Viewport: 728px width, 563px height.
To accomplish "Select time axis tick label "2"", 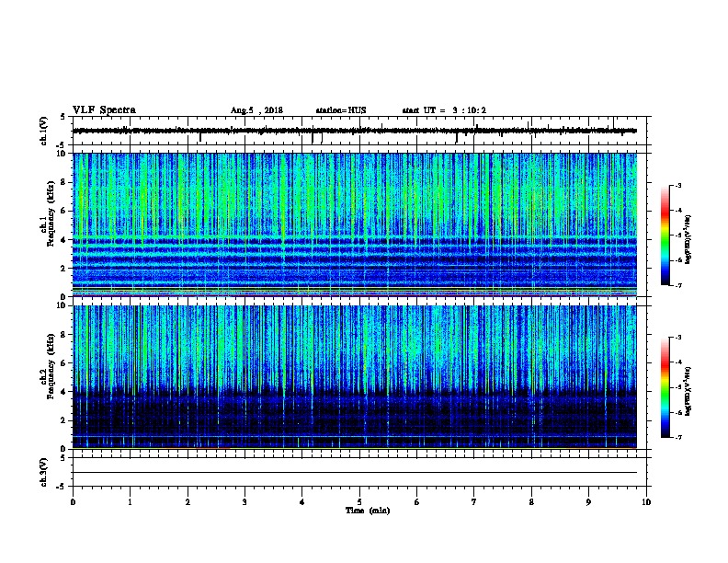I will (x=188, y=502).
